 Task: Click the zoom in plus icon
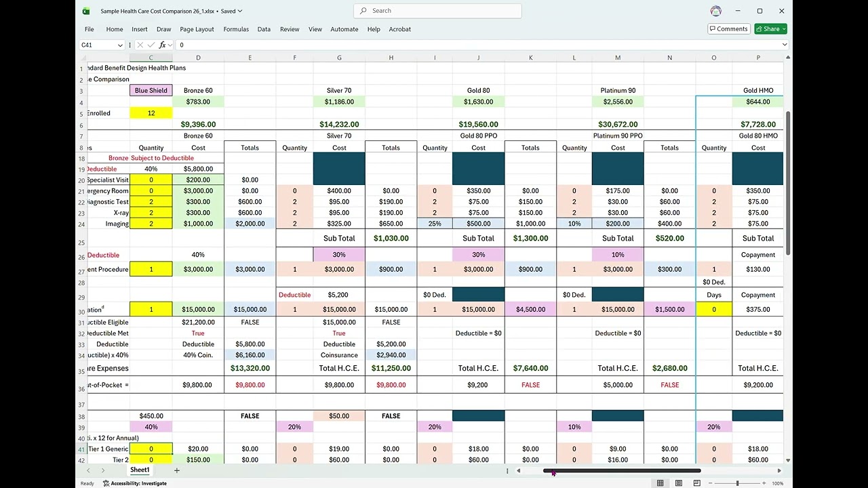(764, 483)
